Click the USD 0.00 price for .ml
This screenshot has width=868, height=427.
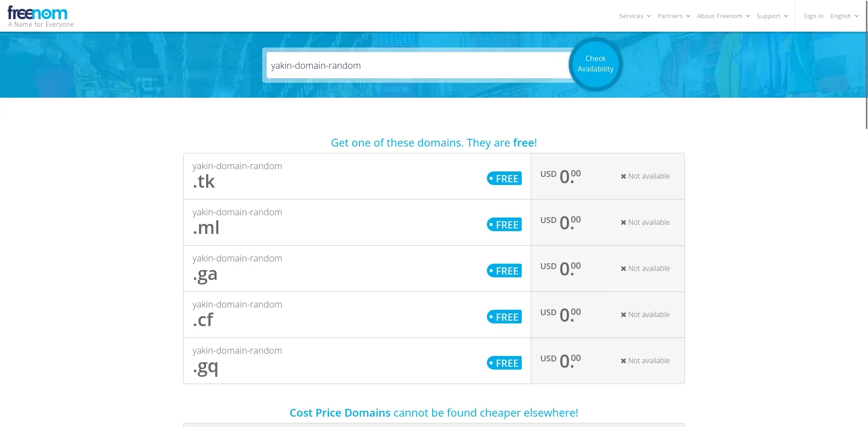click(561, 222)
